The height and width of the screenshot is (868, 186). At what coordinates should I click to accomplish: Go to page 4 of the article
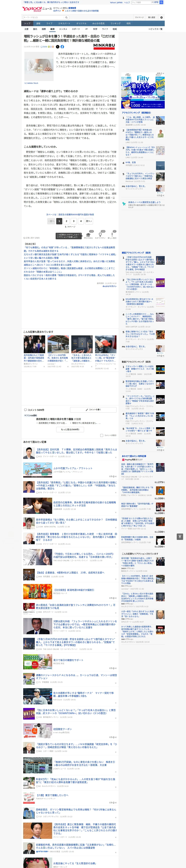point(81,221)
